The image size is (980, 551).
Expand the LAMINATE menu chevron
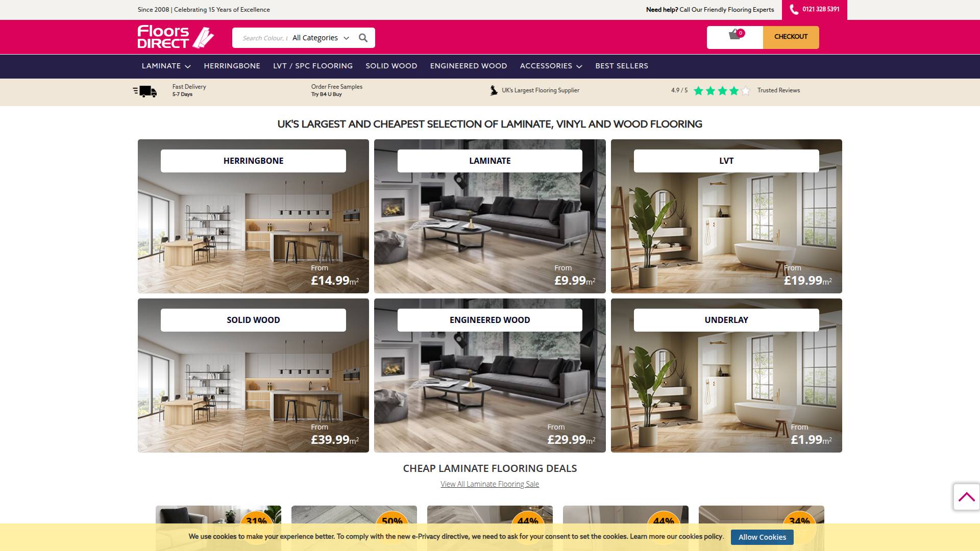[188, 66]
